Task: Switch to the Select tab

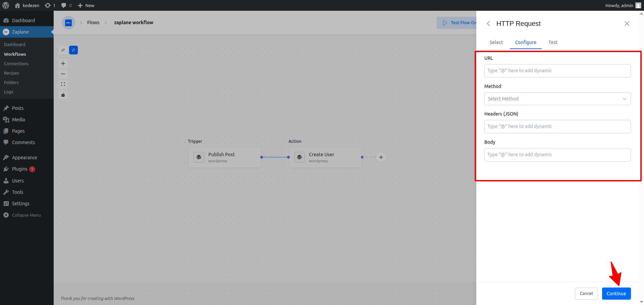Action: pyautogui.click(x=496, y=42)
